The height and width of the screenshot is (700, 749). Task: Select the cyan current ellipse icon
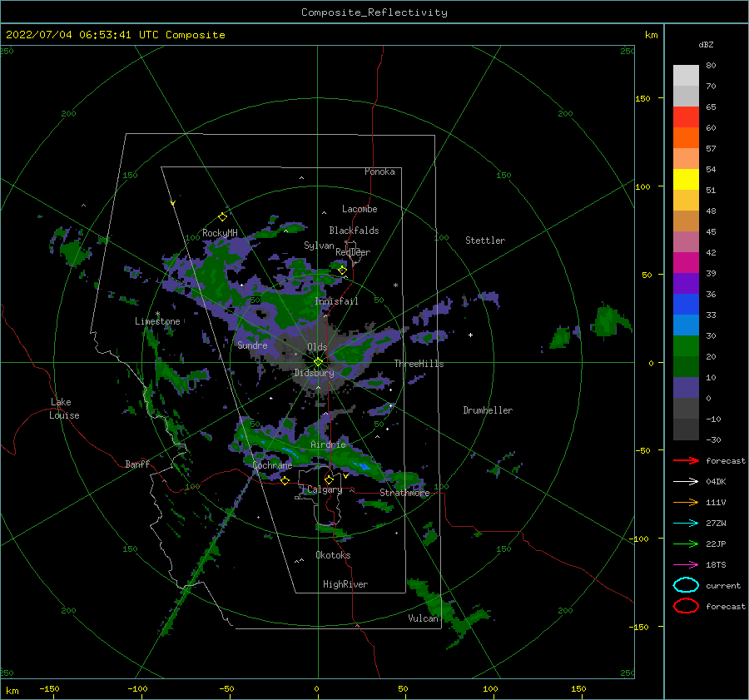686,585
